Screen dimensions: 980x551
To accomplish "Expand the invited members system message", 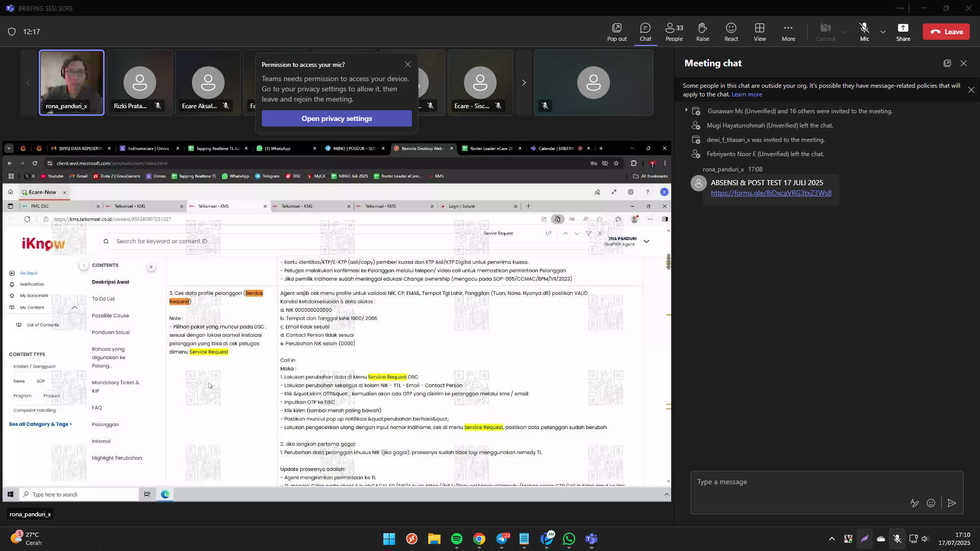I will [x=687, y=110].
